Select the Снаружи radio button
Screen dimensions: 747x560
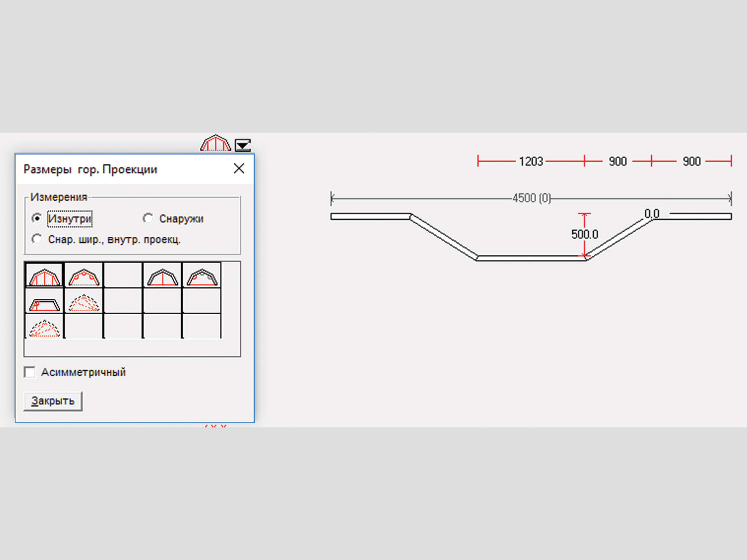(x=148, y=219)
